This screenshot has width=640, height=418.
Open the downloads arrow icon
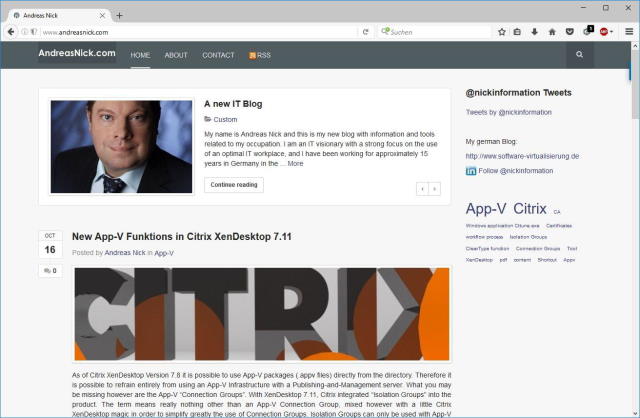[534, 32]
